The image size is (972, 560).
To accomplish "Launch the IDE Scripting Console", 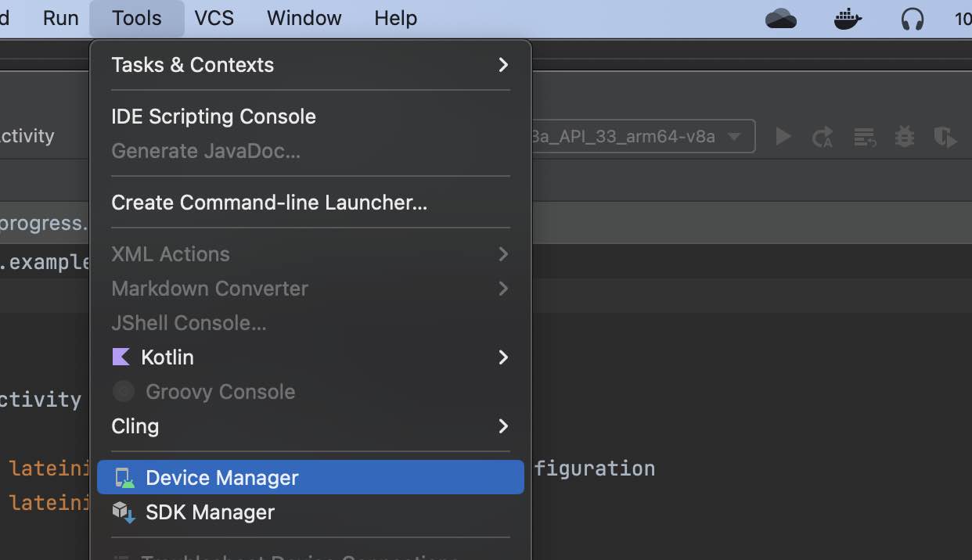I will (214, 116).
